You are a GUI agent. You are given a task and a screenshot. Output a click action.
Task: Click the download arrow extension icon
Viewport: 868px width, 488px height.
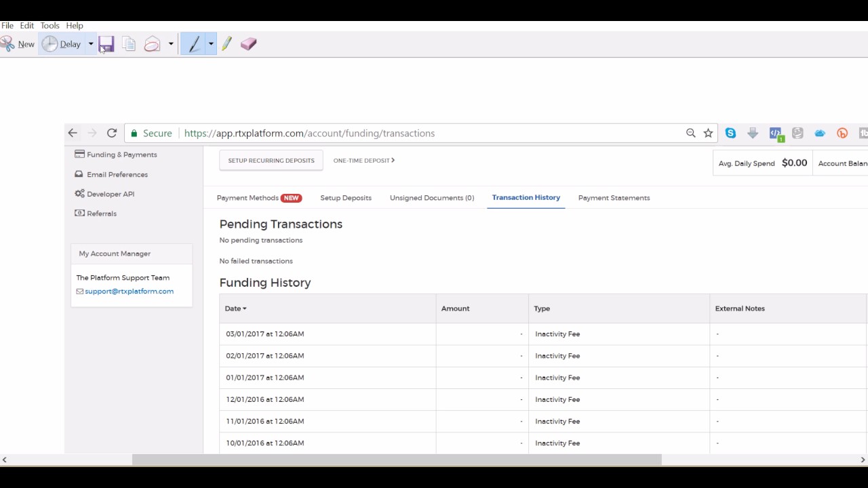(753, 134)
